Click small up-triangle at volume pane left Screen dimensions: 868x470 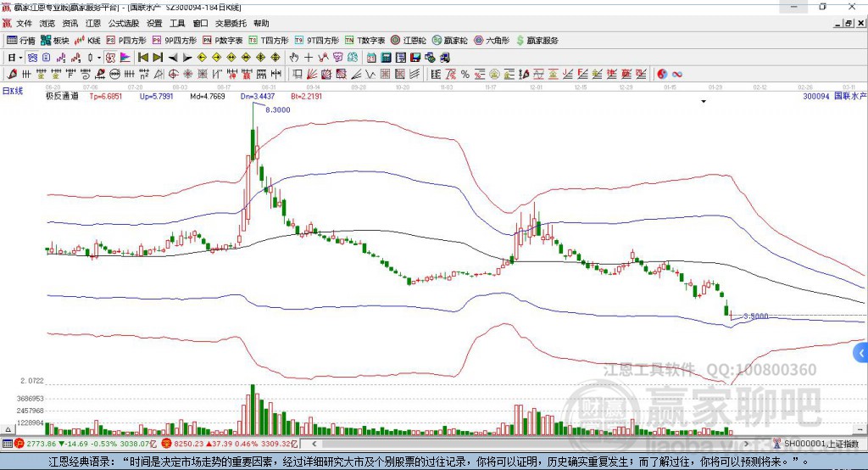[8, 429]
